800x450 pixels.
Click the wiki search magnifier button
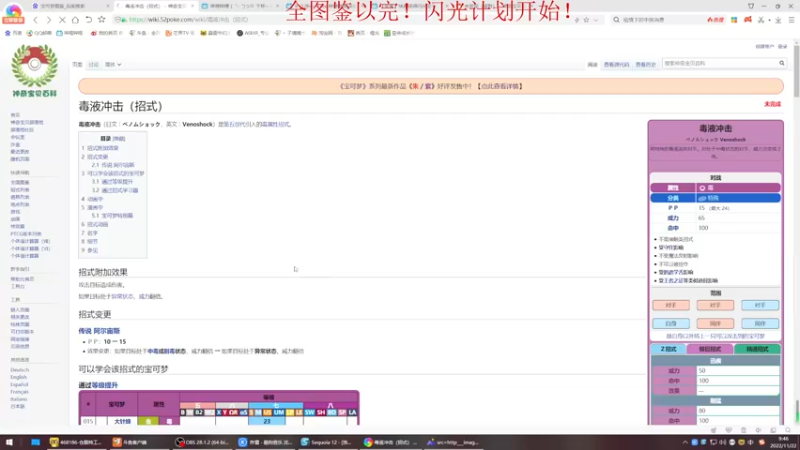pyautogui.click(x=781, y=63)
